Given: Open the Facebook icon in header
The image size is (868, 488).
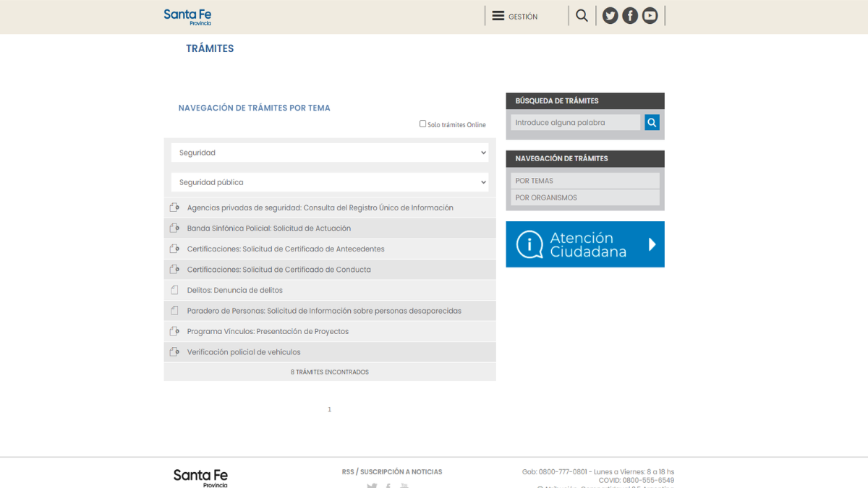Looking at the screenshot, I should 630,16.
